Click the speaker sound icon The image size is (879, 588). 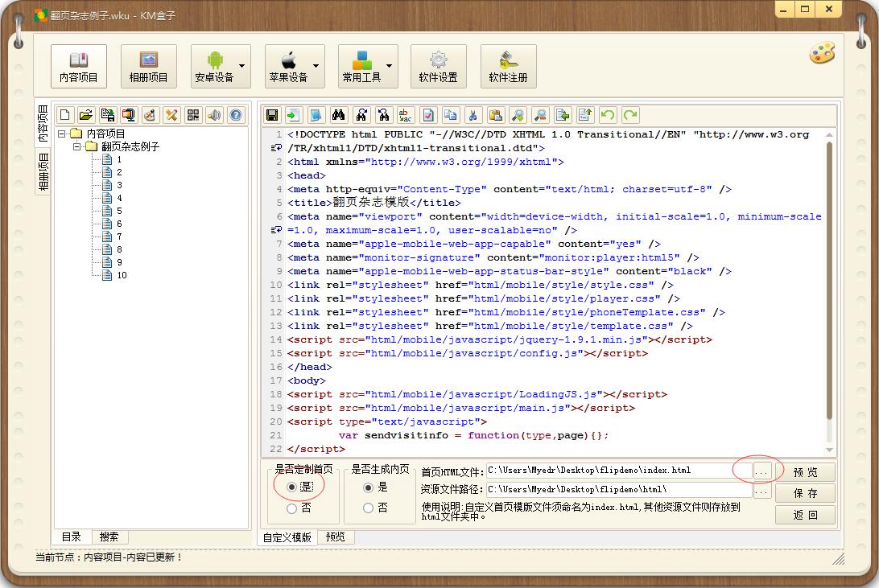pos(215,115)
